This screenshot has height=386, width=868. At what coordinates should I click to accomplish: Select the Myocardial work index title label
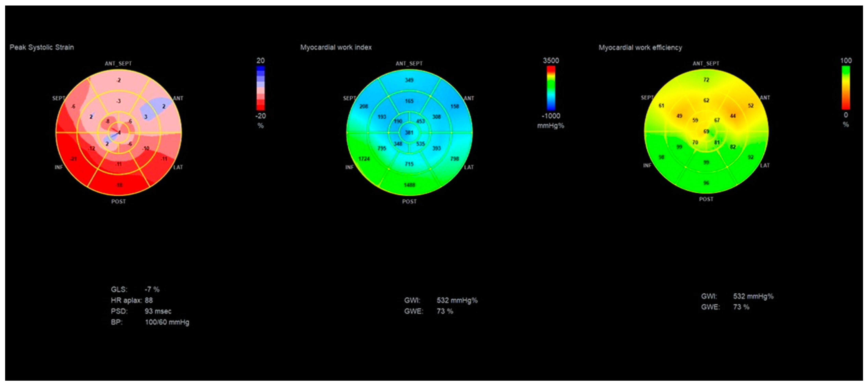click(337, 47)
